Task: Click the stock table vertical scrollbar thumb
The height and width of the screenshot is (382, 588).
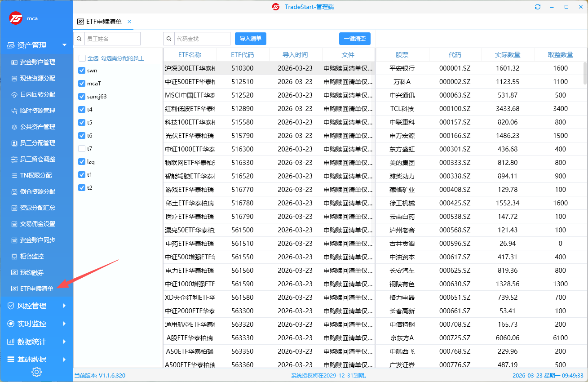Action: (585, 73)
